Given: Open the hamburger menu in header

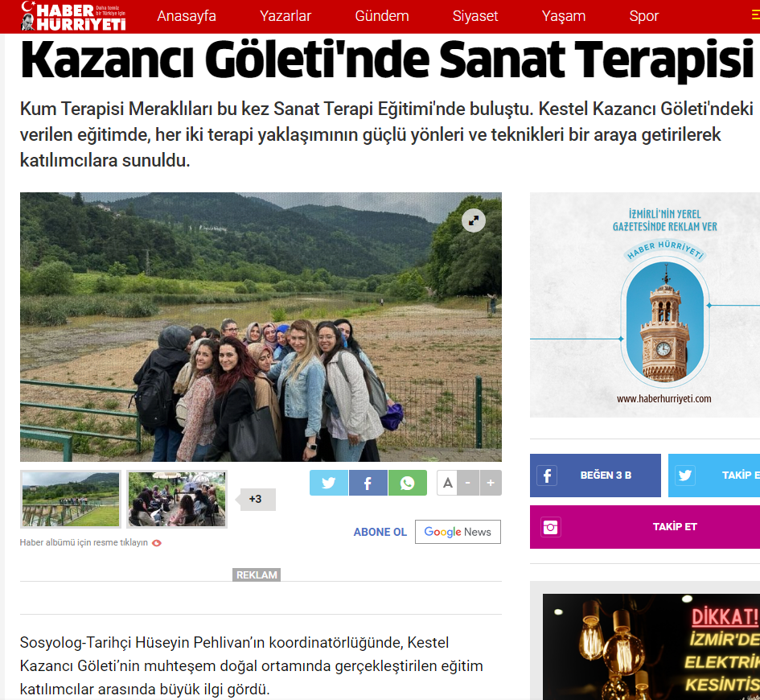Looking at the screenshot, I should click(755, 15).
